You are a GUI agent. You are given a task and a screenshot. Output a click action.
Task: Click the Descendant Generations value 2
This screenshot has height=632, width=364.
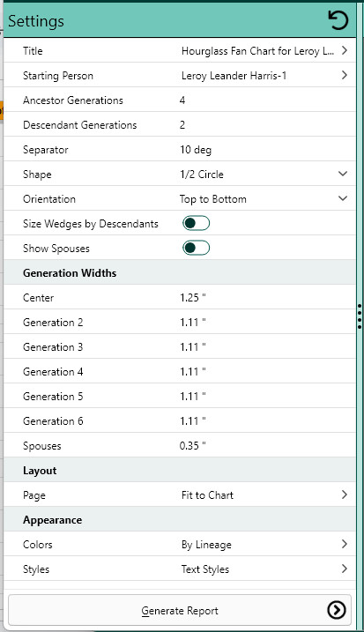(182, 125)
